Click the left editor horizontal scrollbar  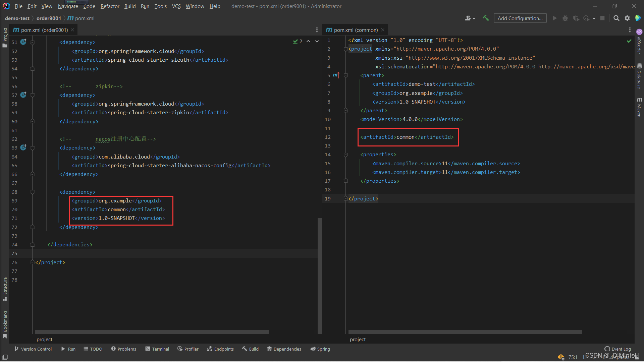pyautogui.click(x=152, y=332)
